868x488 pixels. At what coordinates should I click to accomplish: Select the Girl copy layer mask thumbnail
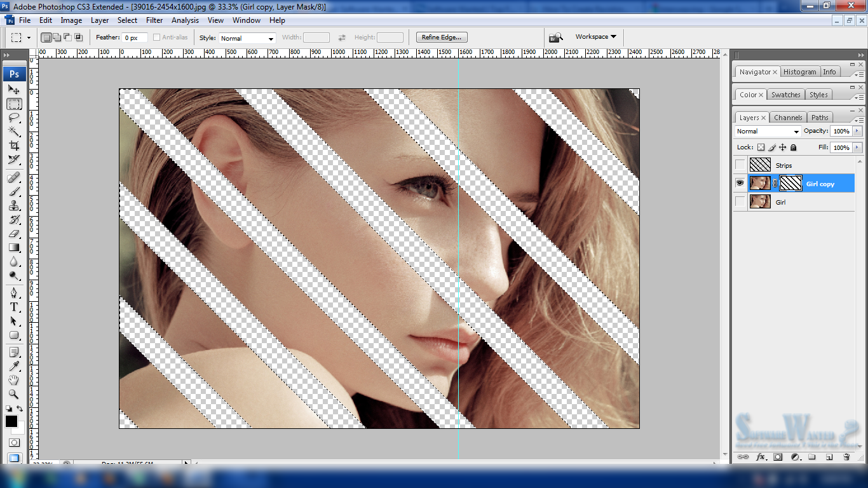click(790, 184)
